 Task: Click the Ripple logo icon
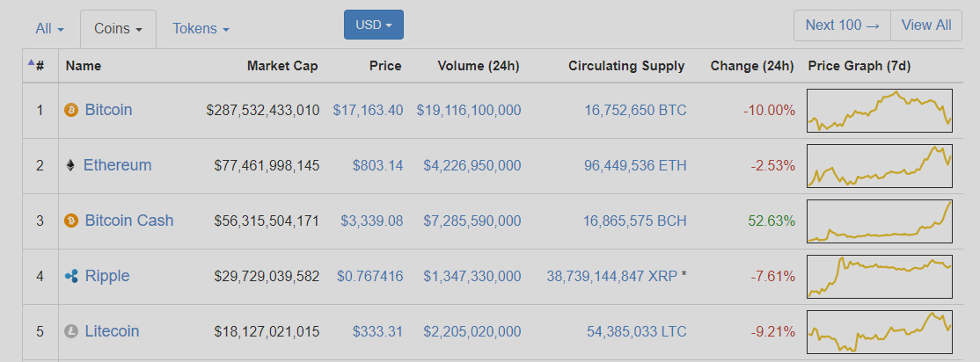coord(72,276)
